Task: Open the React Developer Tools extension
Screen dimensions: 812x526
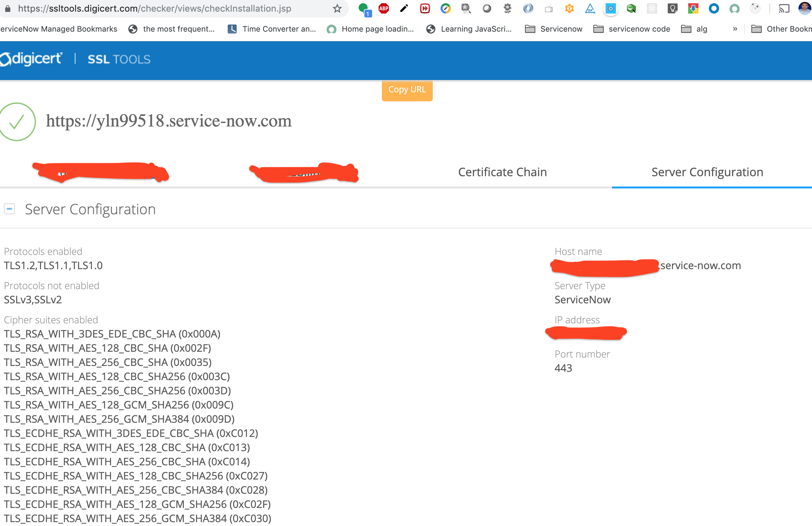Action: pos(652,8)
